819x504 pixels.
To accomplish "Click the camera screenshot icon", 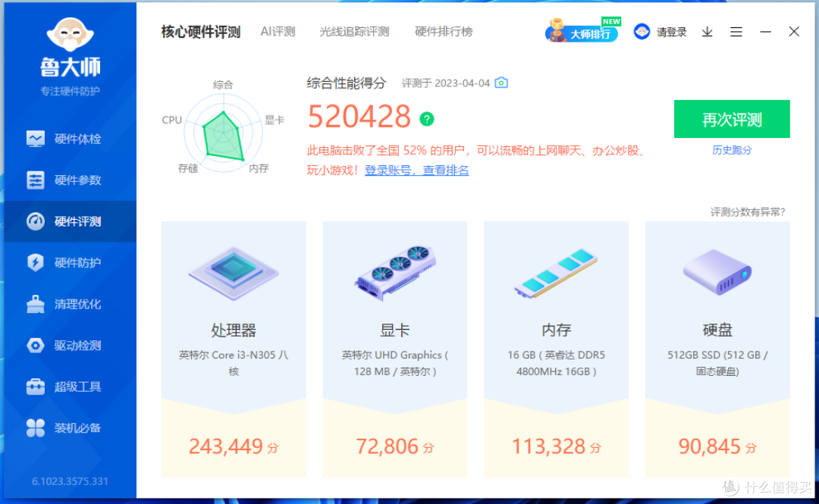I will pos(501,83).
